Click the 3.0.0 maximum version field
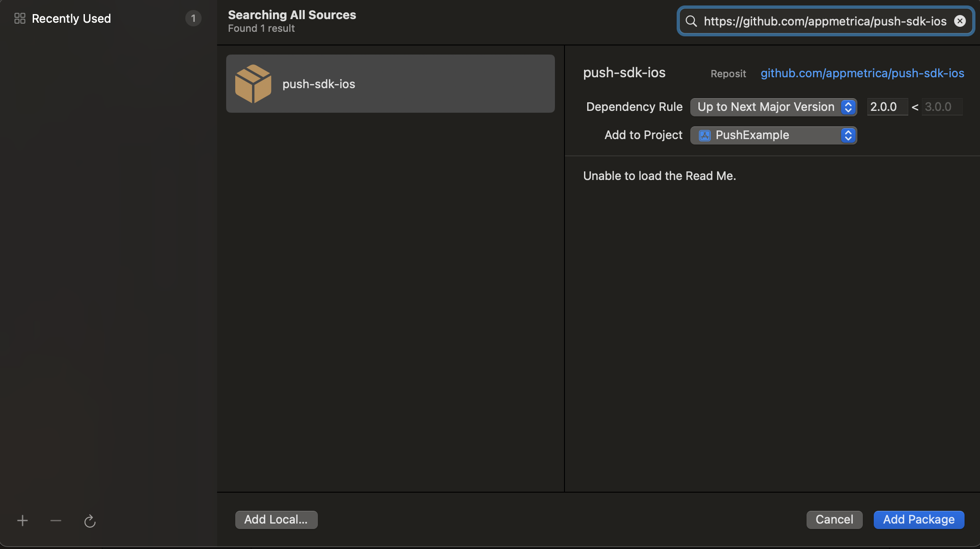 pyautogui.click(x=941, y=107)
